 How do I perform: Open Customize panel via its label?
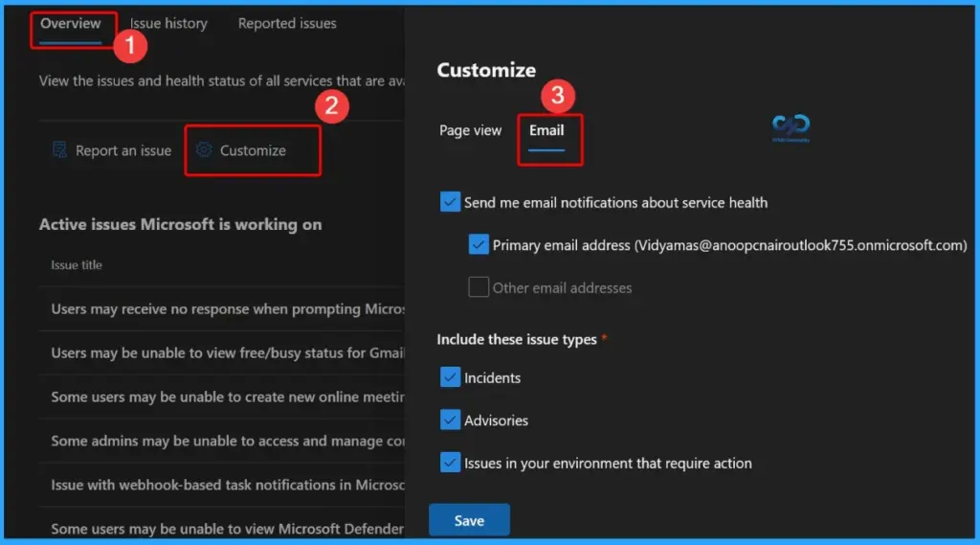point(253,150)
